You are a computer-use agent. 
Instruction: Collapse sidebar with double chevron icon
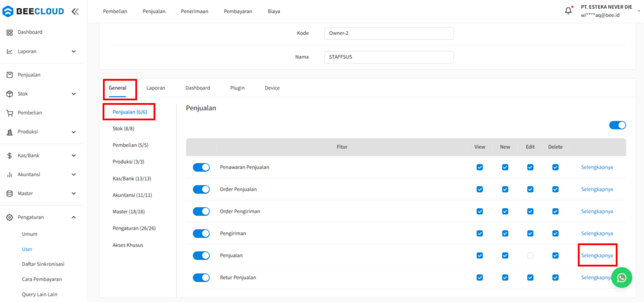[75, 11]
